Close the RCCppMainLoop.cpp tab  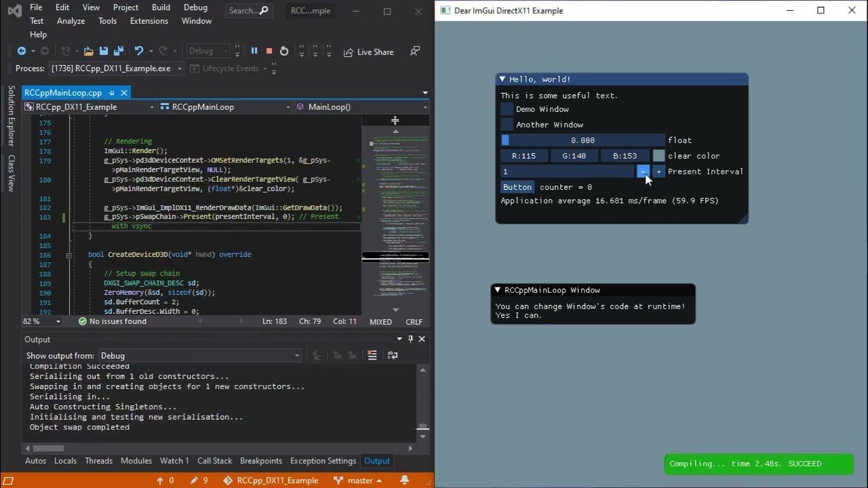coord(124,93)
